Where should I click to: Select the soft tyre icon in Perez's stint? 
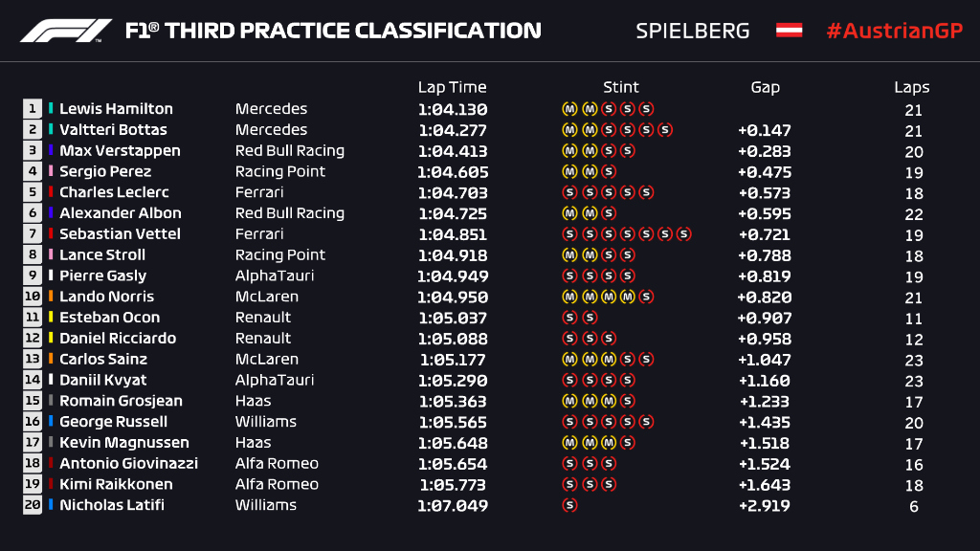coord(608,172)
